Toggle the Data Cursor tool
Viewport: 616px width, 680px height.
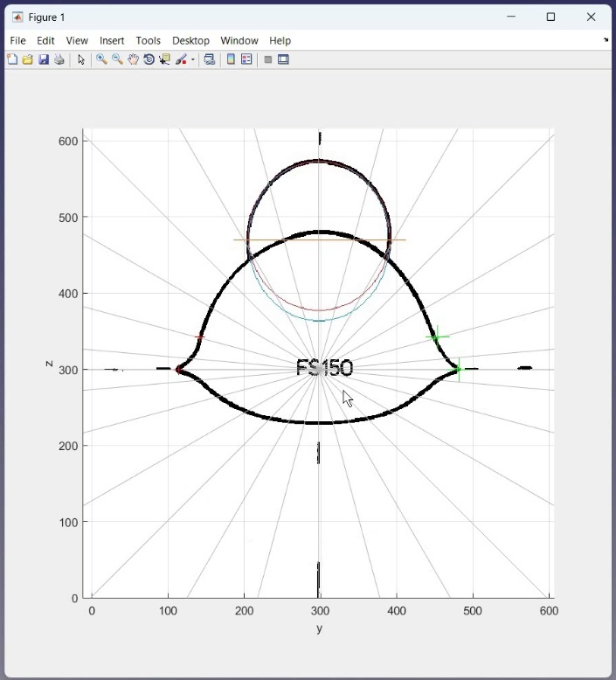pyautogui.click(x=164, y=59)
